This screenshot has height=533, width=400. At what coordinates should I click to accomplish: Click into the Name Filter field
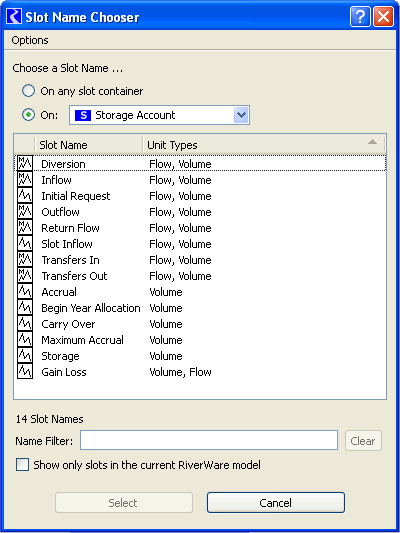[x=209, y=440]
